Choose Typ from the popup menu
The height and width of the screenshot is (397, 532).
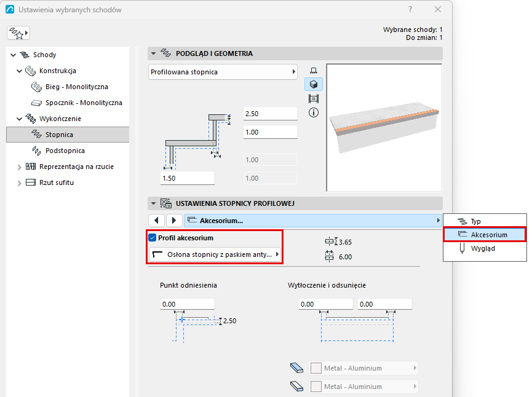pyautogui.click(x=485, y=221)
